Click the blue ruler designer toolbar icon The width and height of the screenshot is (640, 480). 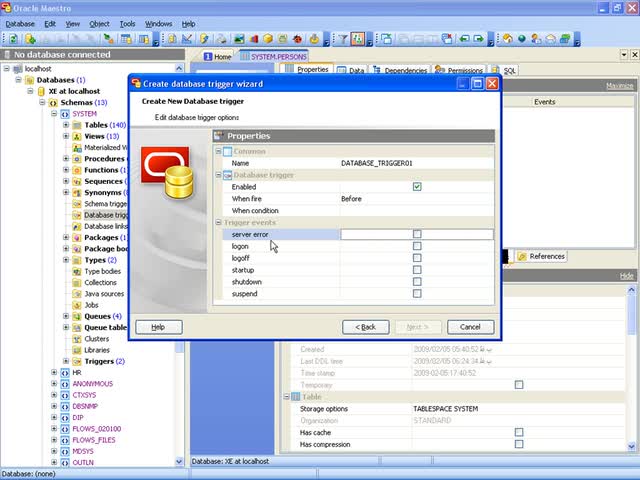click(x=187, y=39)
